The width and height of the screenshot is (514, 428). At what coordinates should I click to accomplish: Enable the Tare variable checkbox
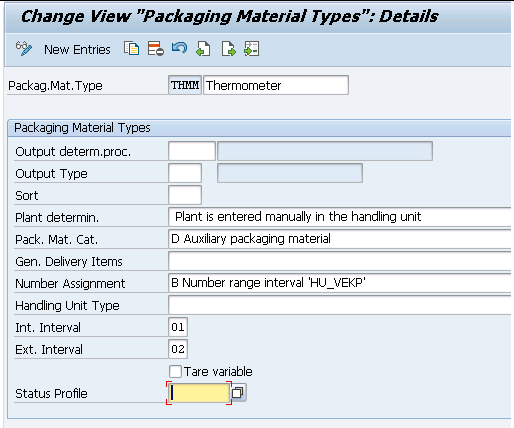click(x=175, y=371)
